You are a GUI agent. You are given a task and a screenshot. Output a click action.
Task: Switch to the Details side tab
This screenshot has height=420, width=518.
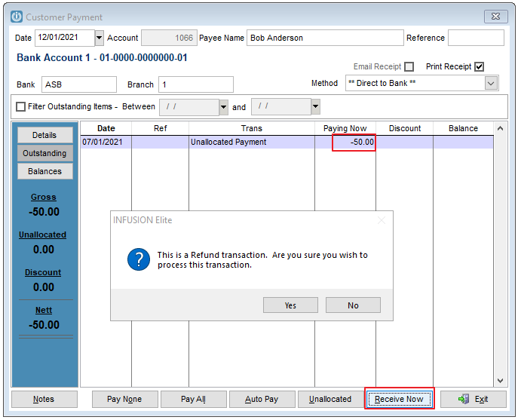coord(44,135)
